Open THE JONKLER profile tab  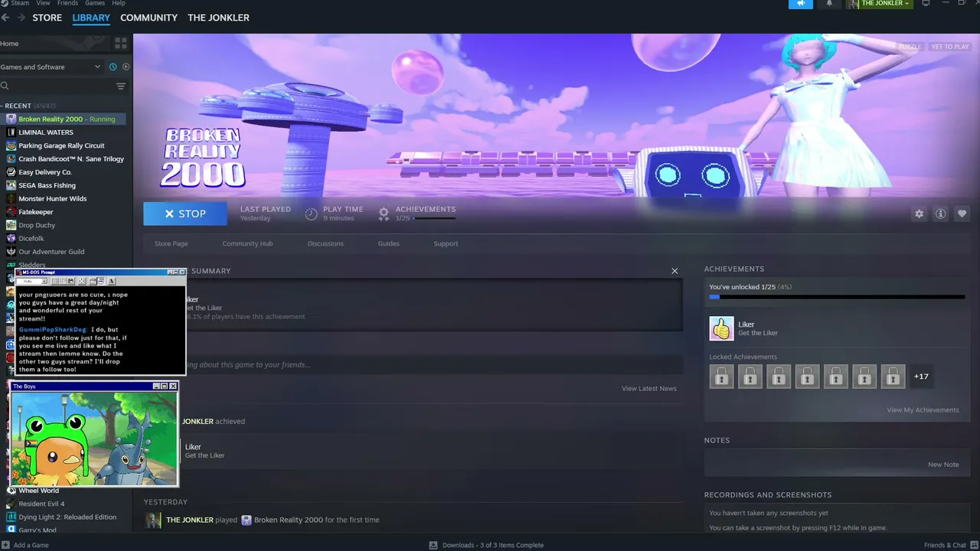(x=218, y=18)
